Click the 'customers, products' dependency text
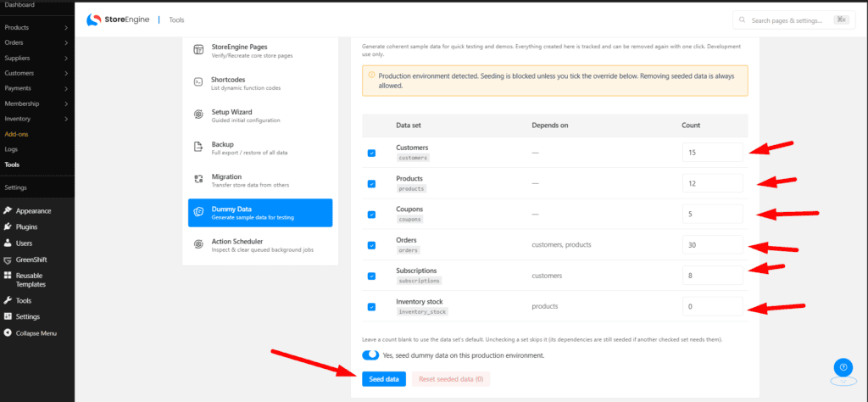Image resolution: width=868 pixels, height=402 pixels. 561,245
